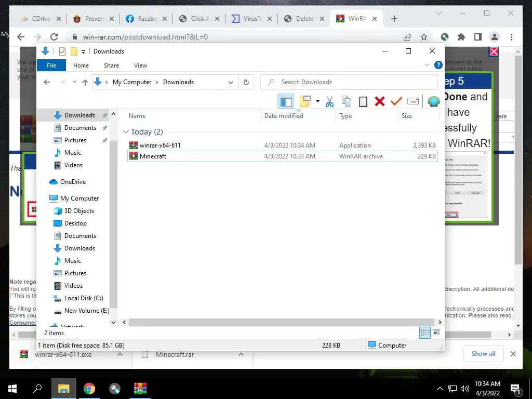Open the Home ribbon tab
Image resolution: width=532 pixels, height=399 pixels.
point(81,65)
